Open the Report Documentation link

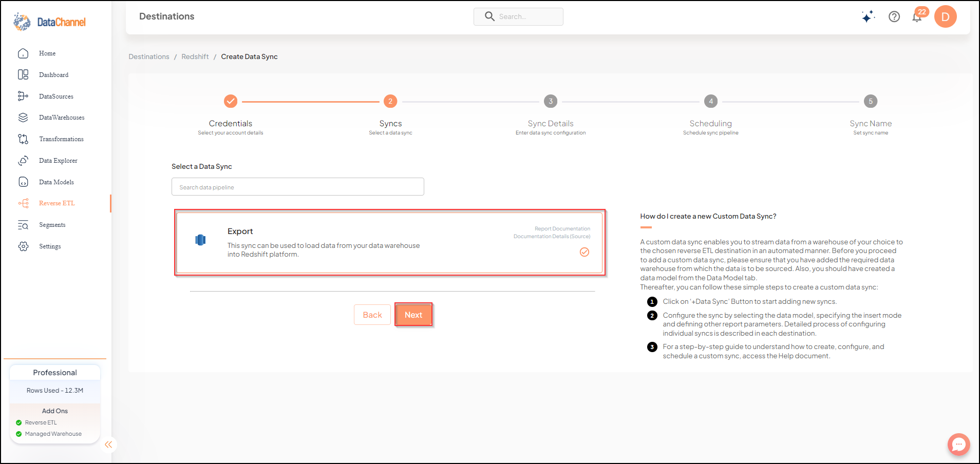[x=562, y=229]
